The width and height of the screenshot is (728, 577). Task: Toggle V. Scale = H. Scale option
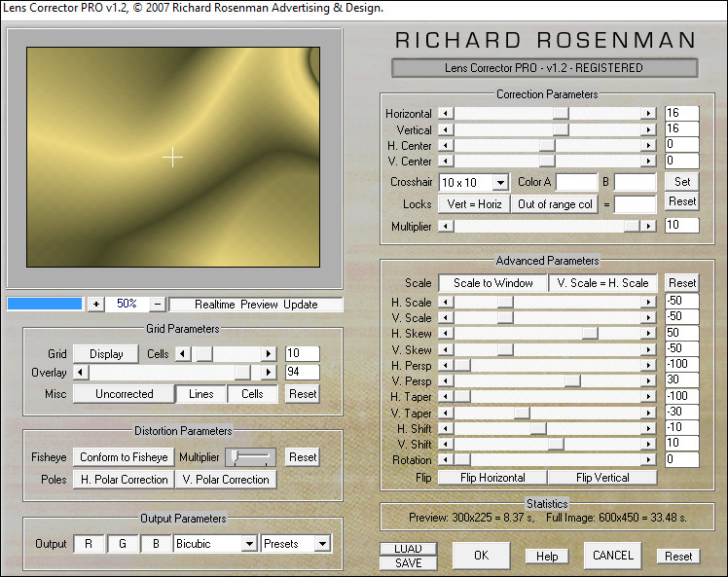602,283
